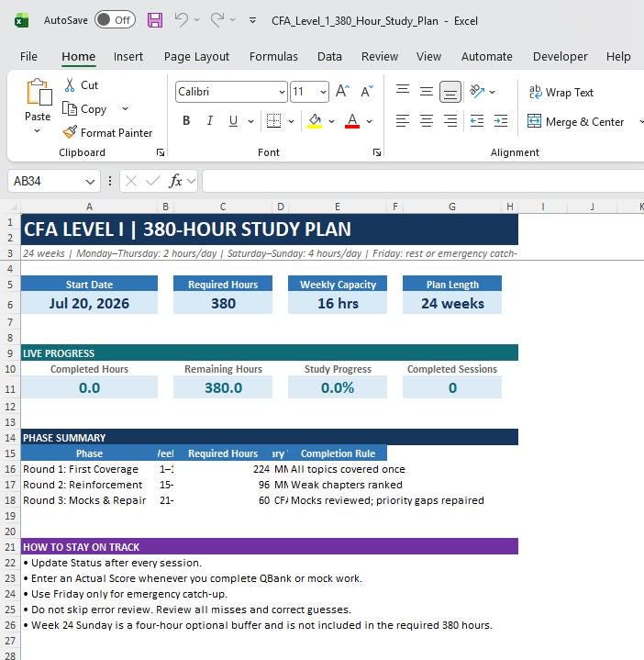Click into the formula bar

[x=423, y=181]
